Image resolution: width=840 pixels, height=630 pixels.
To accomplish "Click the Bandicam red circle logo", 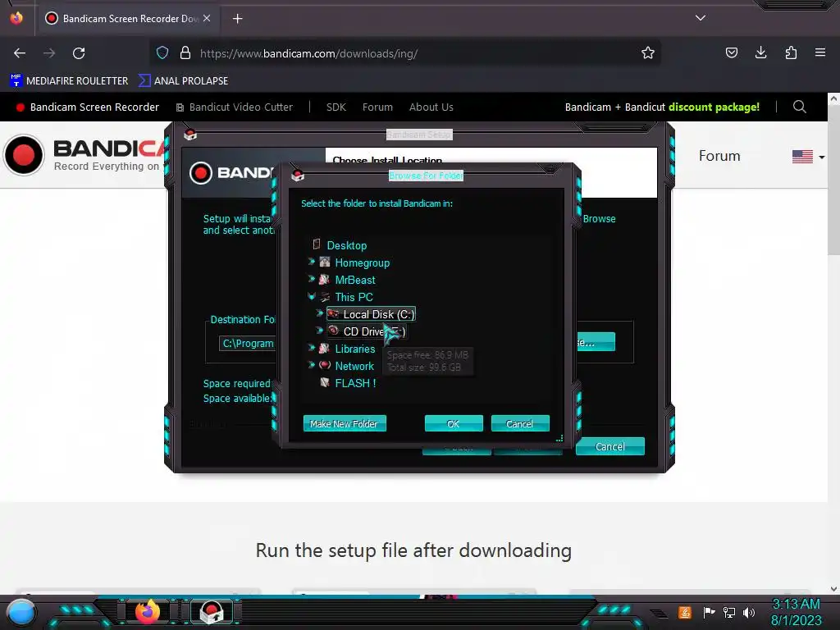I will (24, 155).
